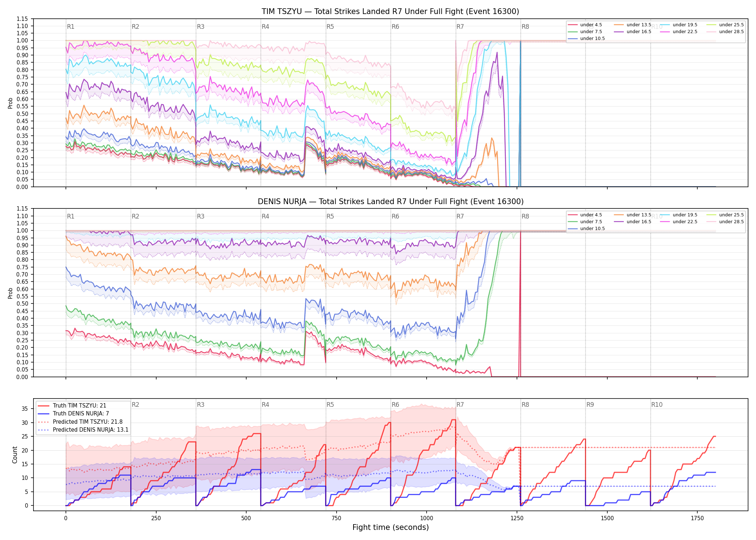756x540 pixels.
Task: Click the "1250" x-axis tick label
Action: click(517, 518)
